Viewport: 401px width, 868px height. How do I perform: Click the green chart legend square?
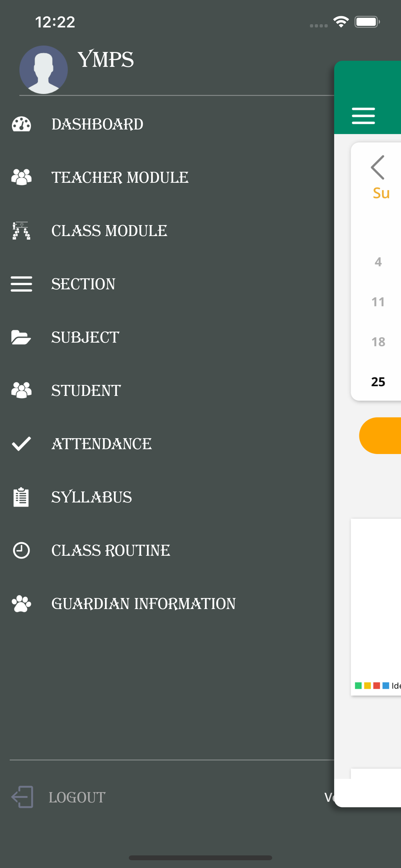358,685
